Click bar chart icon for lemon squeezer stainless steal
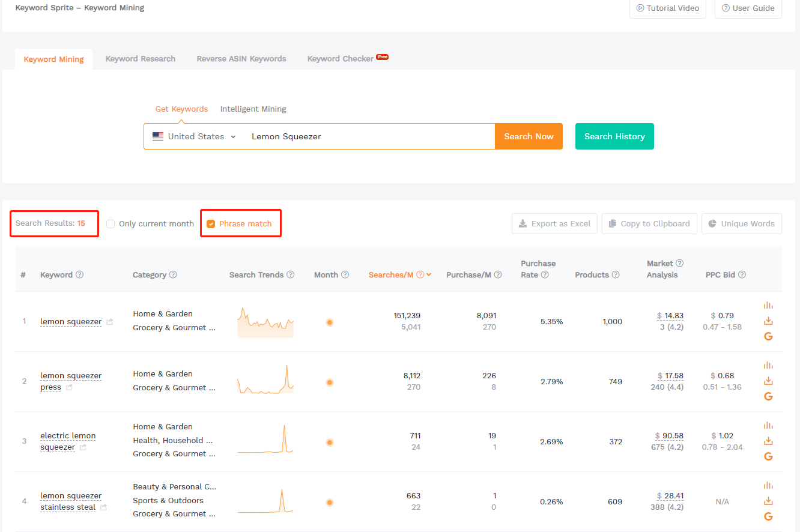800x532 pixels. pos(768,485)
